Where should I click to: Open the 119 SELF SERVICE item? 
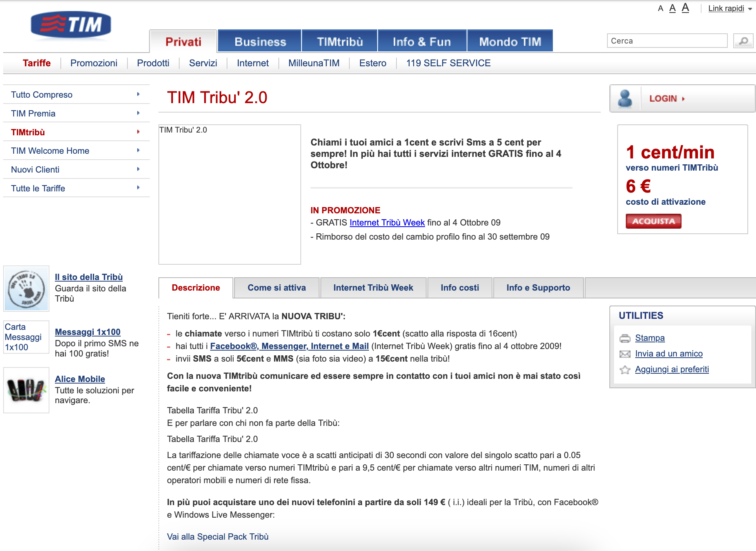click(x=449, y=63)
